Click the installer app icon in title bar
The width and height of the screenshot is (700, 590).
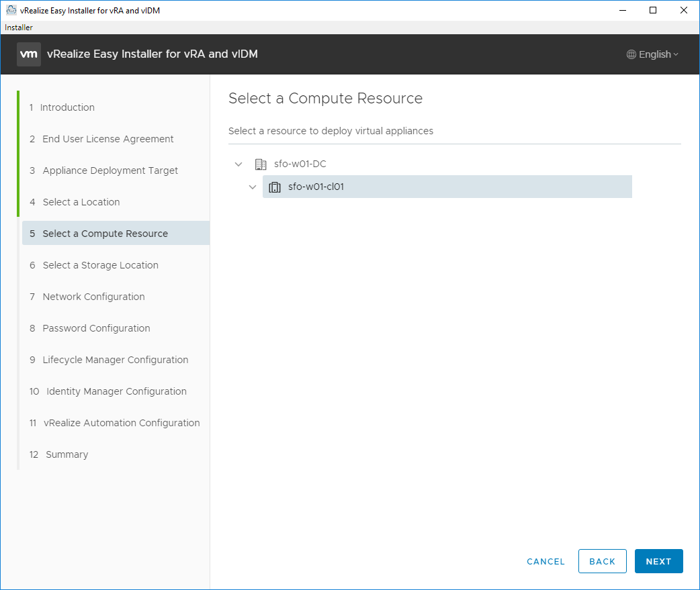click(x=11, y=10)
